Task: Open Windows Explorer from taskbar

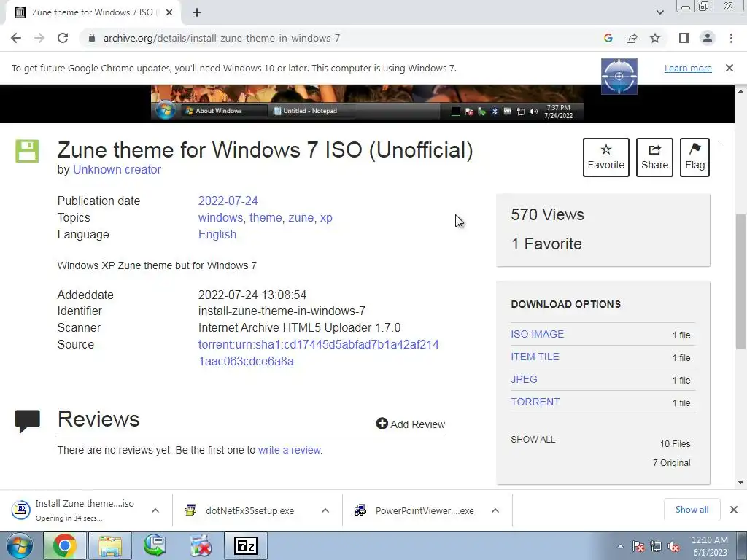Action: pos(110,545)
